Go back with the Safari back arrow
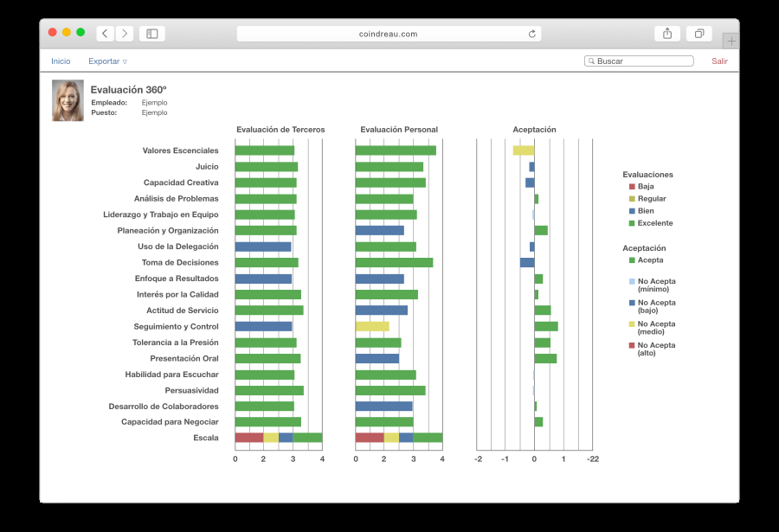Viewport: 779px width, 532px height. click(105, 33)
